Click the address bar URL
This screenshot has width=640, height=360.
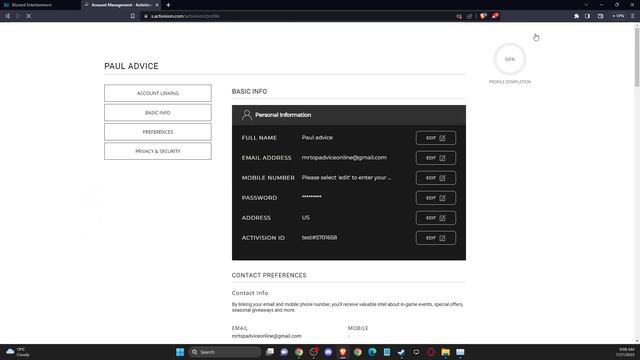[185, 16]
